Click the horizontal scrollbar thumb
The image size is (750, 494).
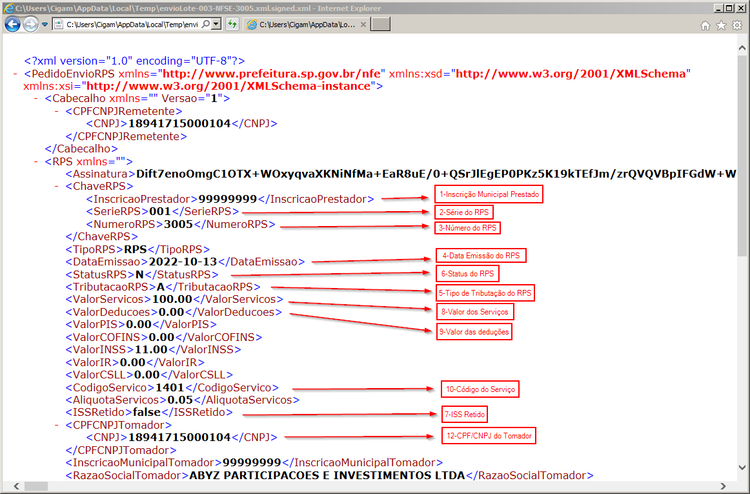click(x=36, y=486)
